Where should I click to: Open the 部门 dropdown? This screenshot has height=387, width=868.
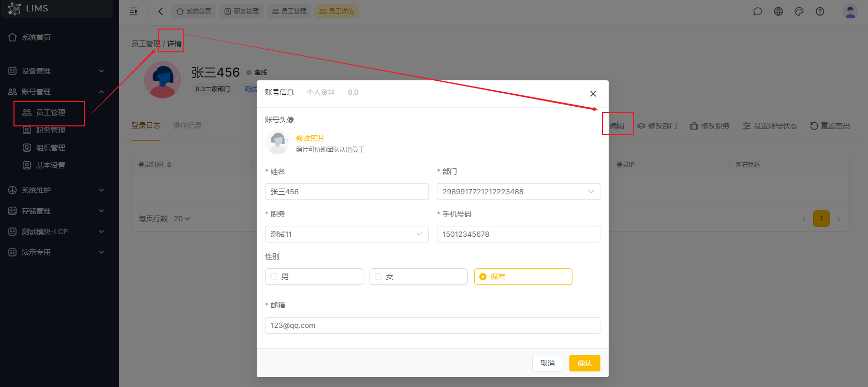click(x=519, y=192)
